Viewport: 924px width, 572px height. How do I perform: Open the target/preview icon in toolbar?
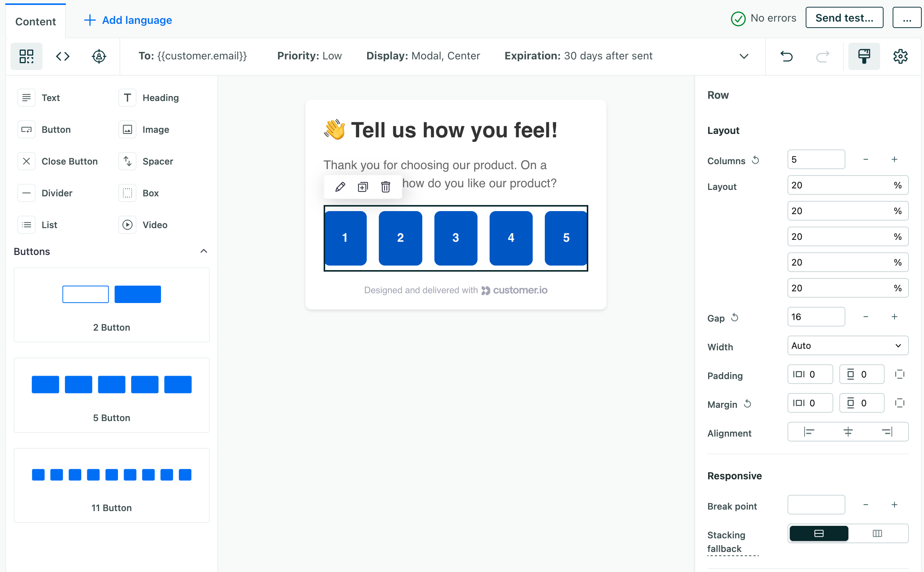[x=99, y=56]
